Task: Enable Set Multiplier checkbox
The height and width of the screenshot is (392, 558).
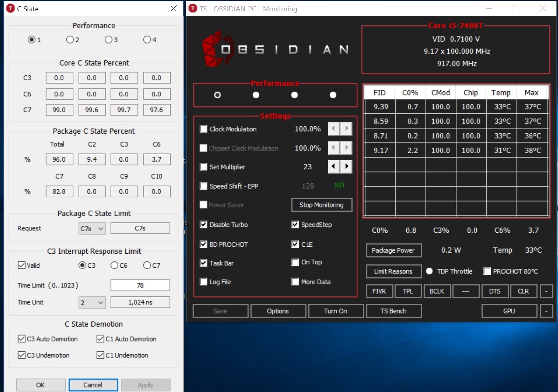Action: pyautogui.click(x=203, y=167)
